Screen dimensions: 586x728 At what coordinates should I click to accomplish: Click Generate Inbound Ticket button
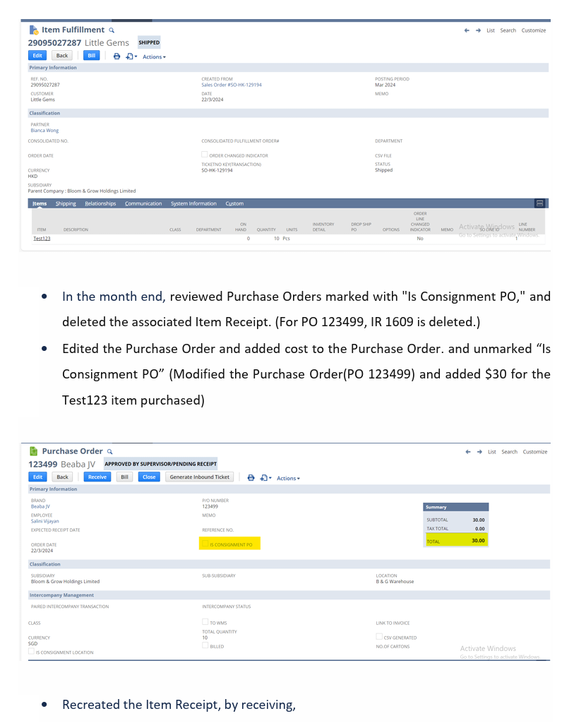(x=200, y=477)
